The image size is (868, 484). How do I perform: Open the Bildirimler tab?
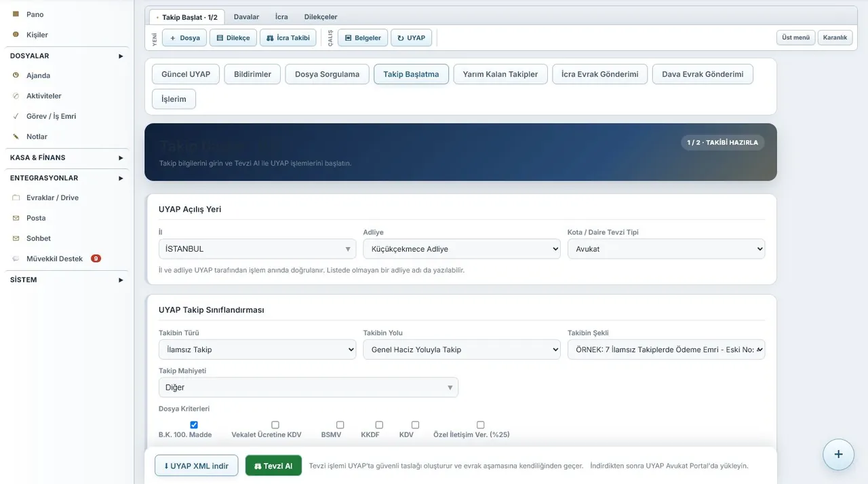(252, 74)
